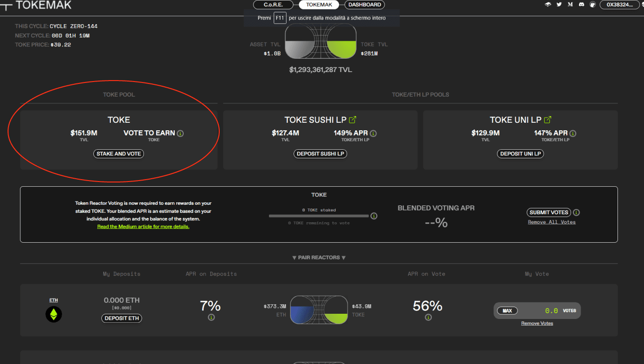Click the ETH reactor "$43.9M" TOKE value
The width and height of the screenshot is (644, 364).
click(362, 307)
